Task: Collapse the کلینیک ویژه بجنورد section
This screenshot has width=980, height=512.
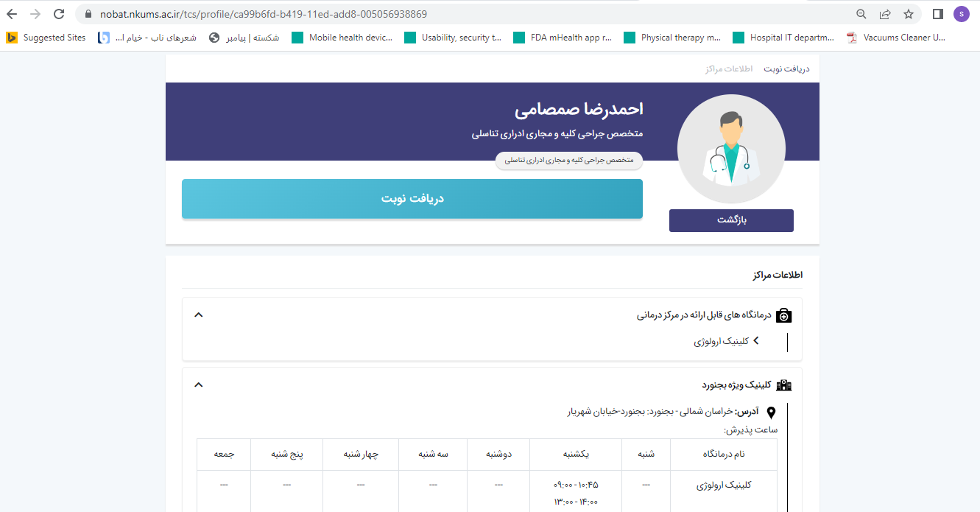Action: (x=198, y=385)
